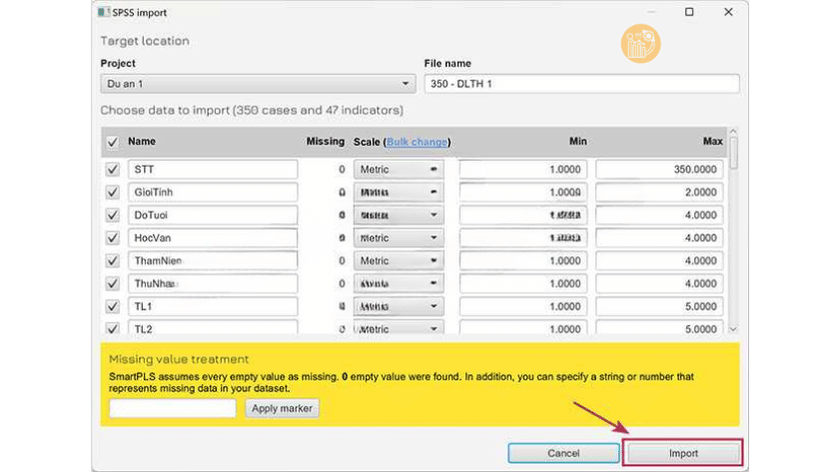Screen dimensions: 840x472
Task: Uncheck the STT row checkbox
Action: tap(112, 169)
